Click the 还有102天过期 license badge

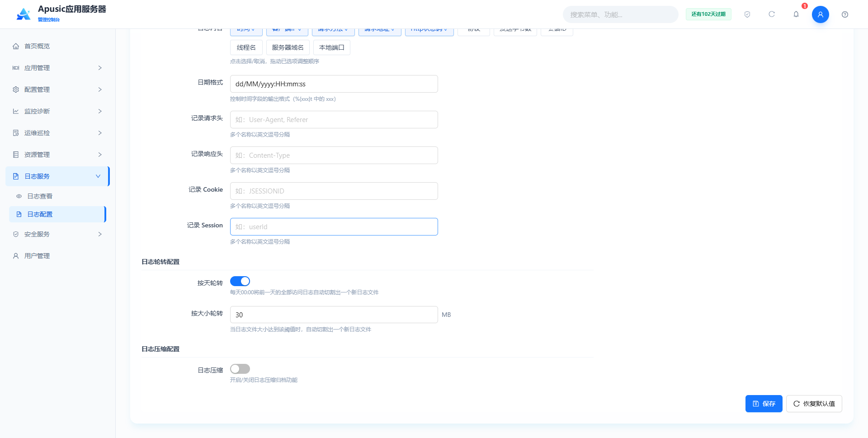pos(708,14)
